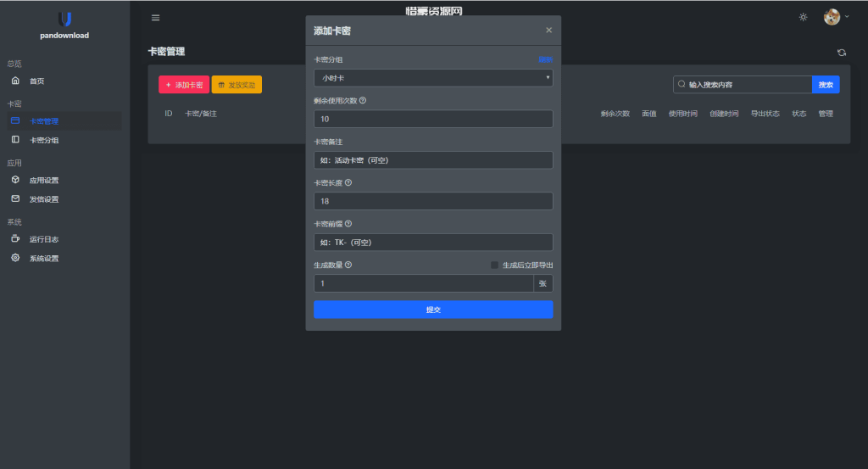Click the 管理 column header
Viewport: 868px width, 469px height.
coord(826,114)
